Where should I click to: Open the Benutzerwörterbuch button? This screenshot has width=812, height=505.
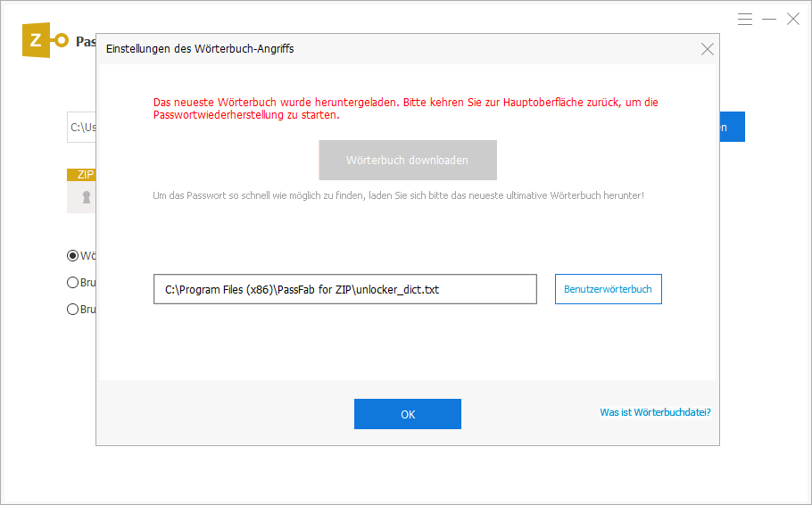point(608,289)
